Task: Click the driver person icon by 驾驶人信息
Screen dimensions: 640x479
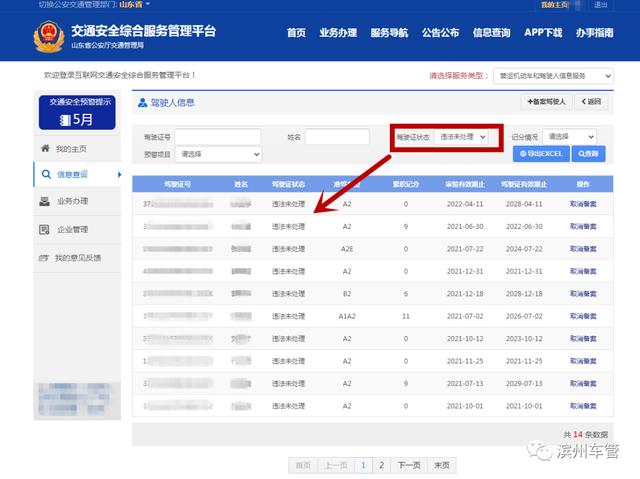Action: click(x=142, y=102)
